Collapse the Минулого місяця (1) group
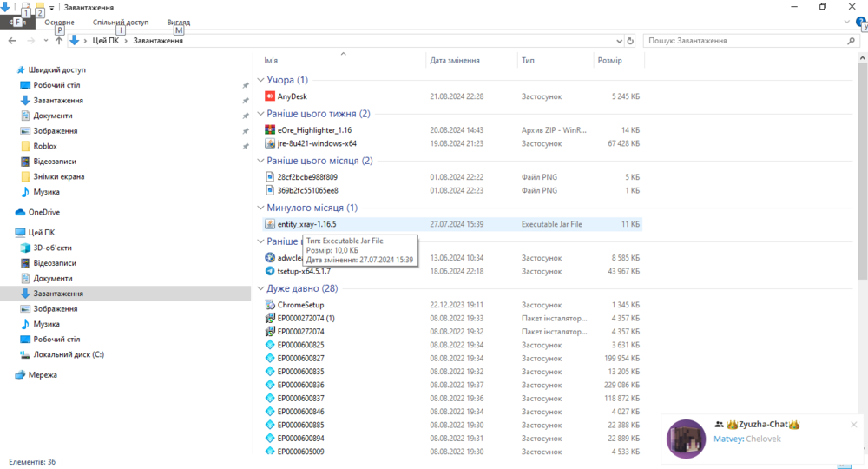868x469 pixels. point(260,208)
